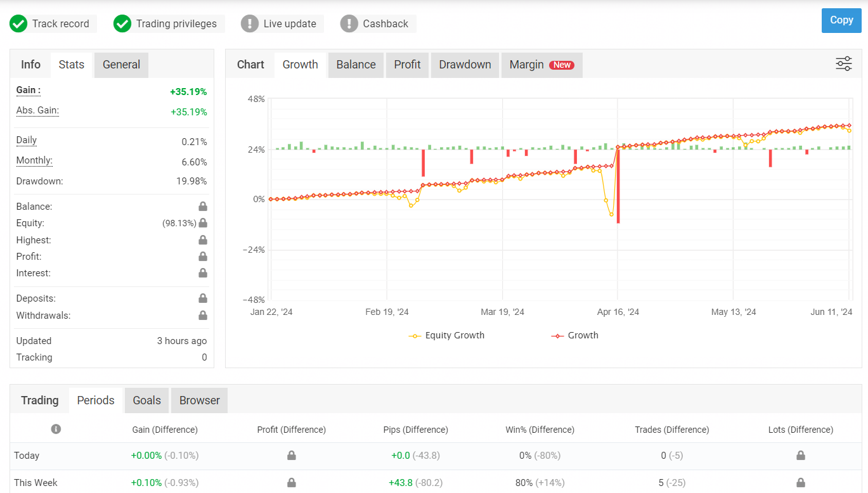Screen dimensions: 868x493
Task: Click the Updated value '3 hours ago'
Action: [182, 341]
